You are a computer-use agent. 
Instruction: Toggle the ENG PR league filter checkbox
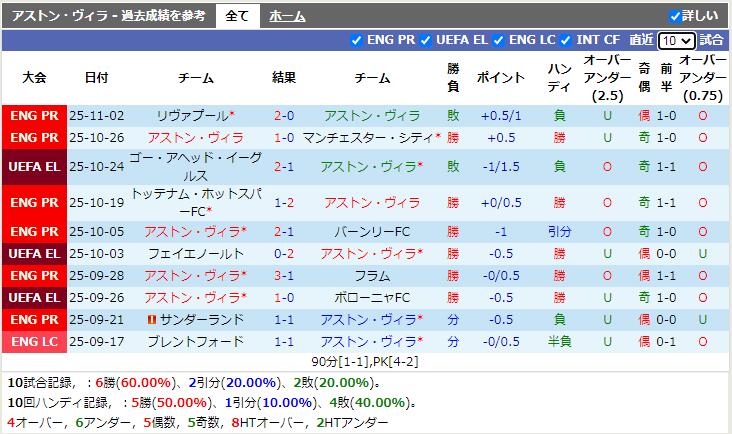(x=358, y=40)
